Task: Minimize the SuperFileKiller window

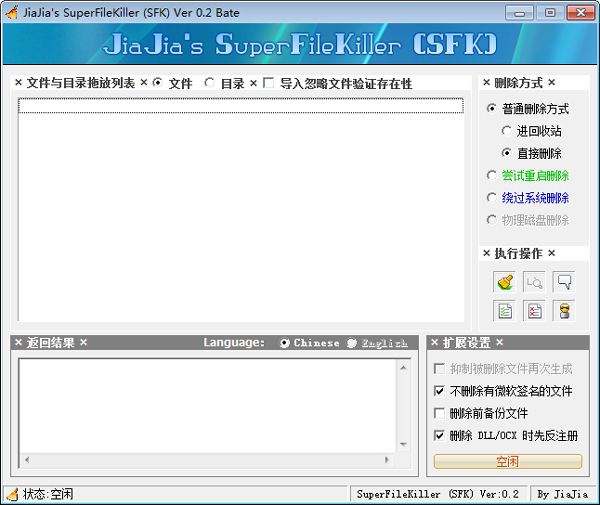Action: click(519, 13)
